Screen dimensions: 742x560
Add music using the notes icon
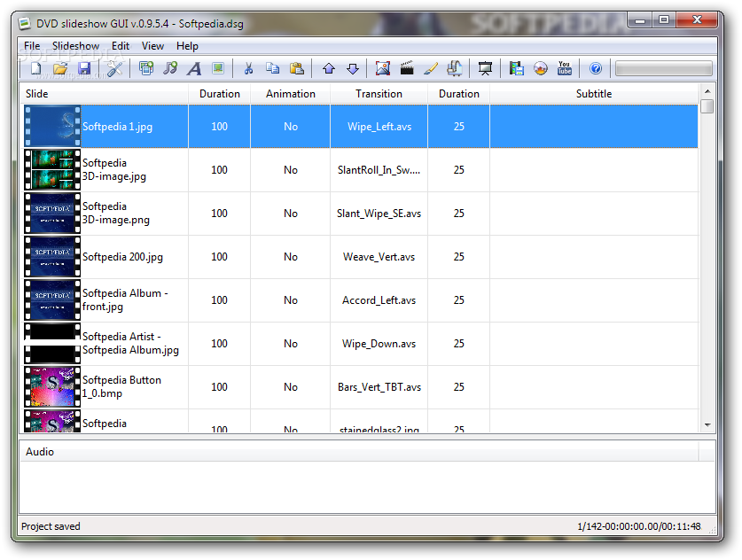click(x=170, y=68)
